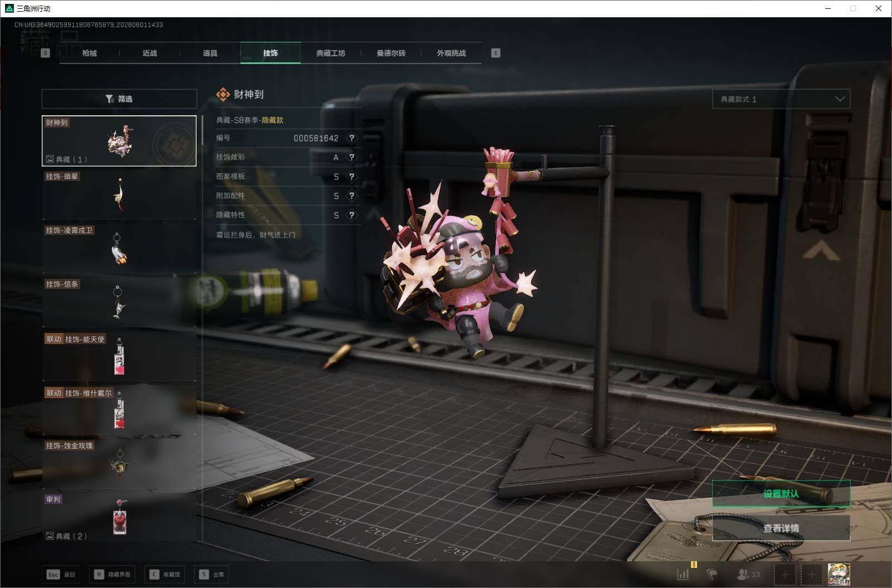
Task: Click the 隐藏特性 grade S value
Action: [336, 215]
